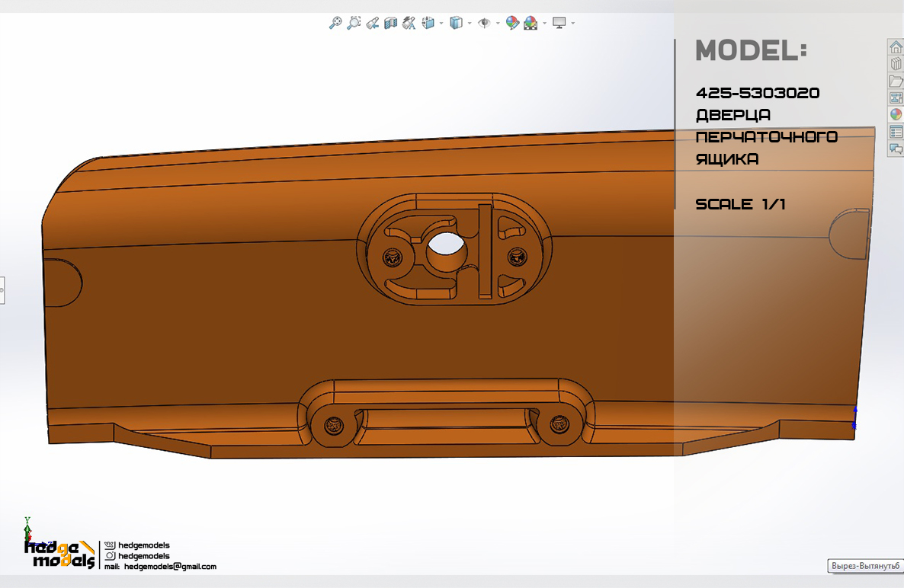Click the View Settings monitor icon
The width and height of the screenshot is (904, 588).
click(559, 23)
